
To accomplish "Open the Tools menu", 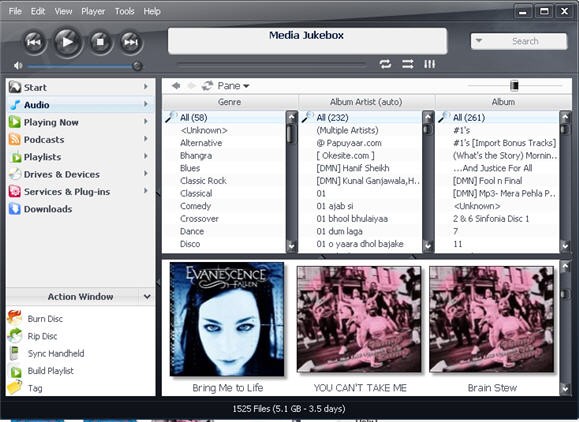I will click(x=124, y=11).
